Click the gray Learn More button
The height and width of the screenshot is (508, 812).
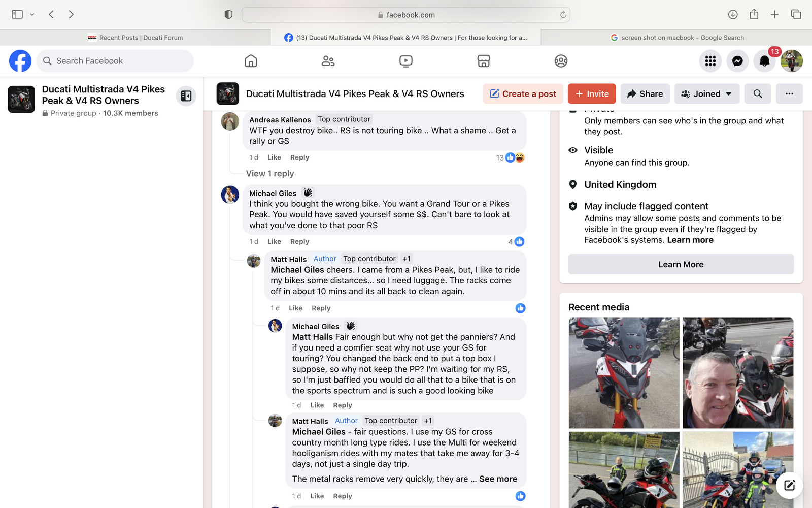click(x=681, y=264)
